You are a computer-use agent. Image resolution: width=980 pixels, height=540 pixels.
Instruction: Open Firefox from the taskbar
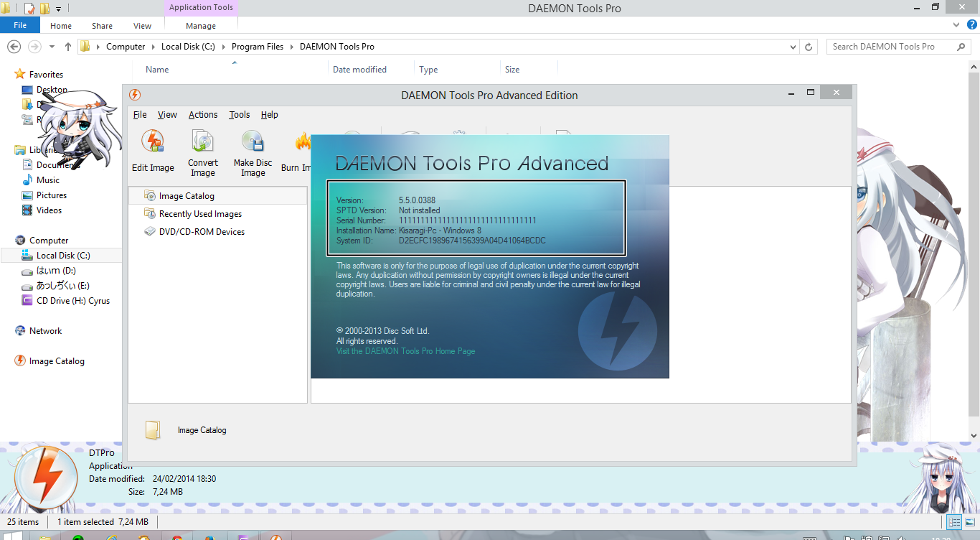tap(210, 536)
